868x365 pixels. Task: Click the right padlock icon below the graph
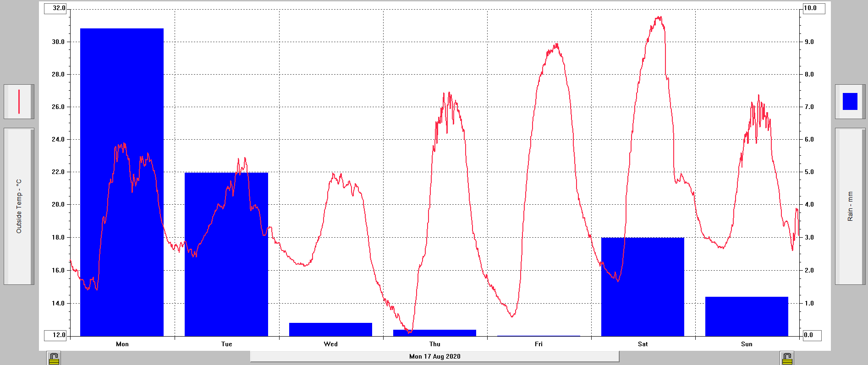pos(787,358)
